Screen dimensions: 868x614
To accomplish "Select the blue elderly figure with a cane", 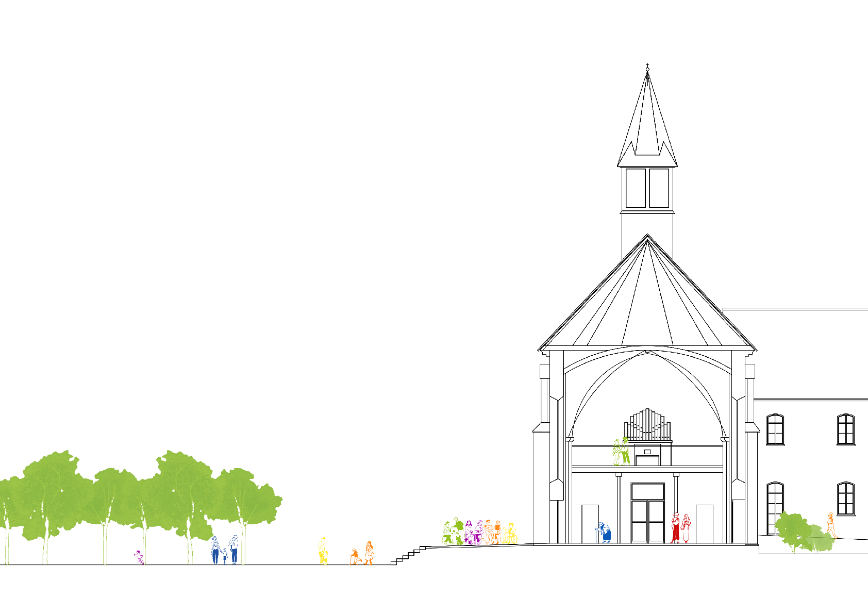I will (605, 531).
